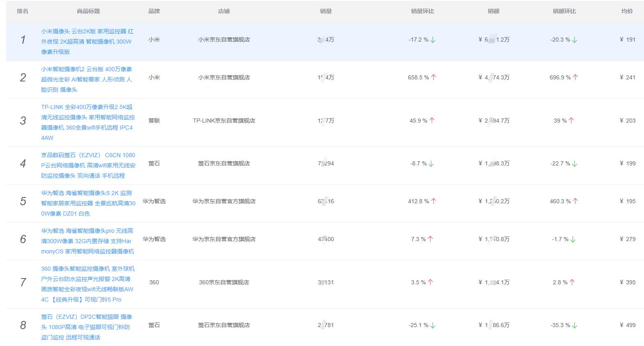Viewport: 644px width, 346px height.
Task: Open the 小米摄像头 云台2K版 product link
Action: pyautogui.click(x=88, y=42)
